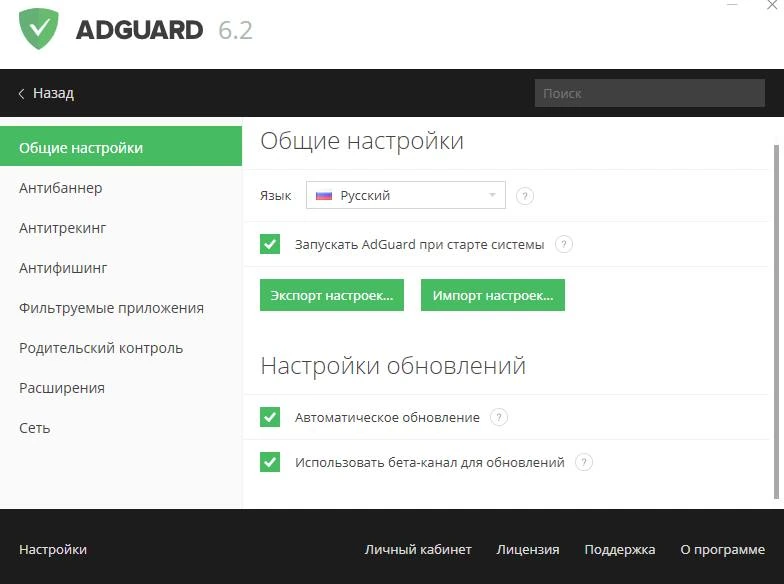Open the Язык language dropdown
Viewport: 784px width, 584px height.
point(406,195)
